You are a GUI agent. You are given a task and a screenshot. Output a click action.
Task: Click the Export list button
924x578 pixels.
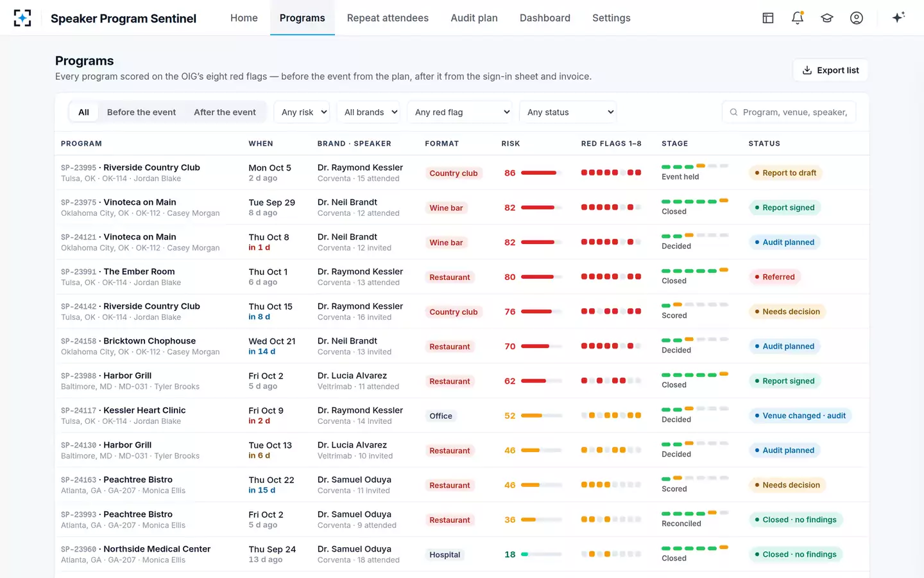pos(830,70)
